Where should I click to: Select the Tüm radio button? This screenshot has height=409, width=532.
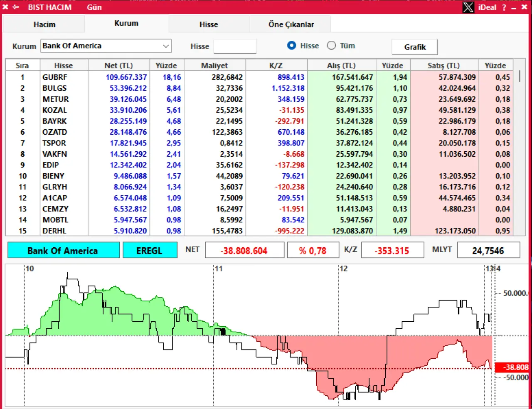pyautogui.click(x=331, y=46)
